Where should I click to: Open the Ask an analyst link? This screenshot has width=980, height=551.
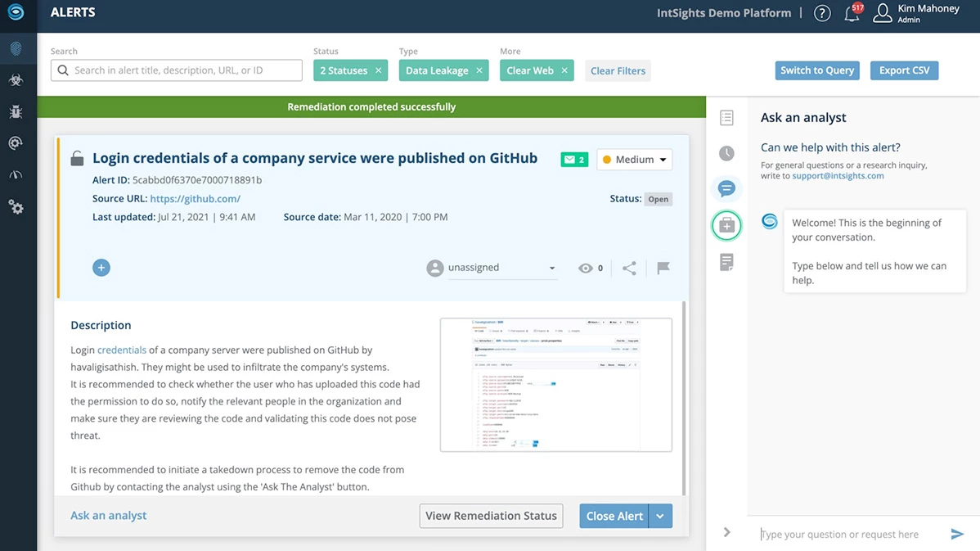[108, 515]
